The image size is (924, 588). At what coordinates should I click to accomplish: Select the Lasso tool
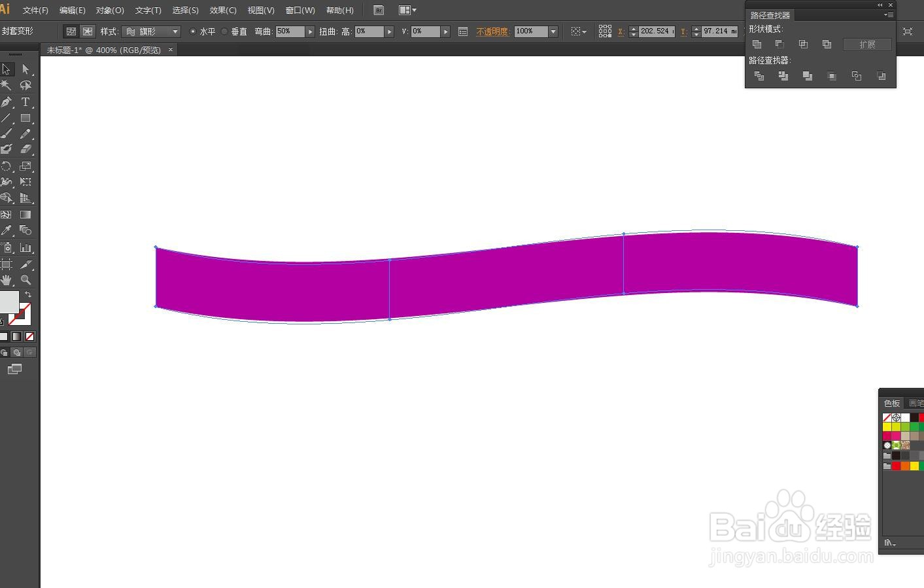[26, 85]
